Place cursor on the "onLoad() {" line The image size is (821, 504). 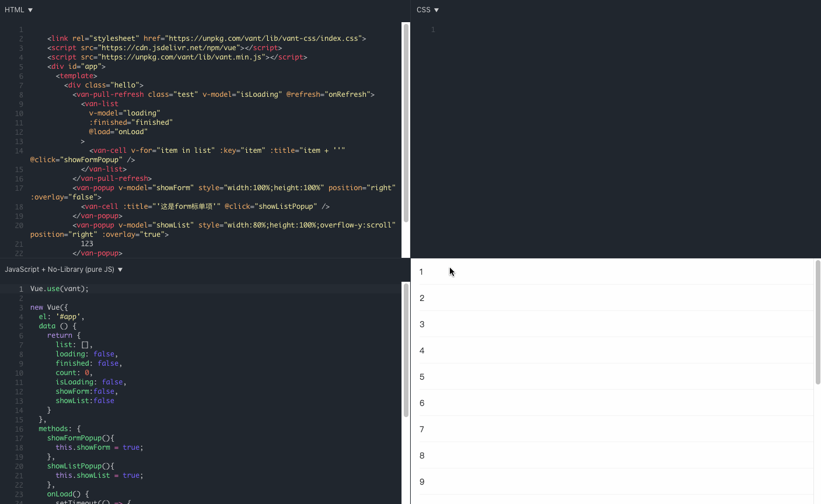[x=68, y=494]
